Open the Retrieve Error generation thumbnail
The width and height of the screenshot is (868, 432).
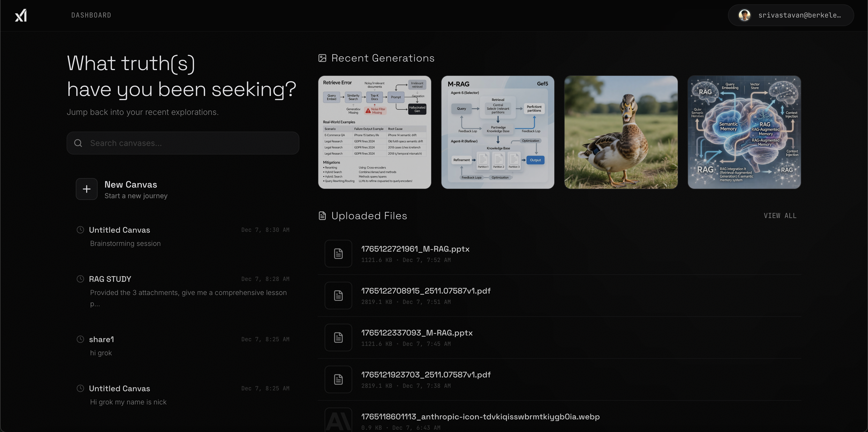tap(375, 132)
